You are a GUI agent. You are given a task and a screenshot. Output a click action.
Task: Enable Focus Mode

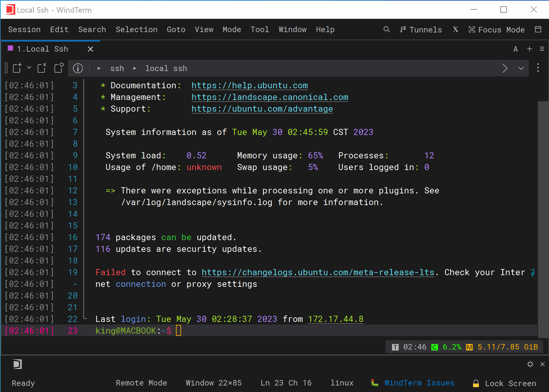[x=497, y=30]
